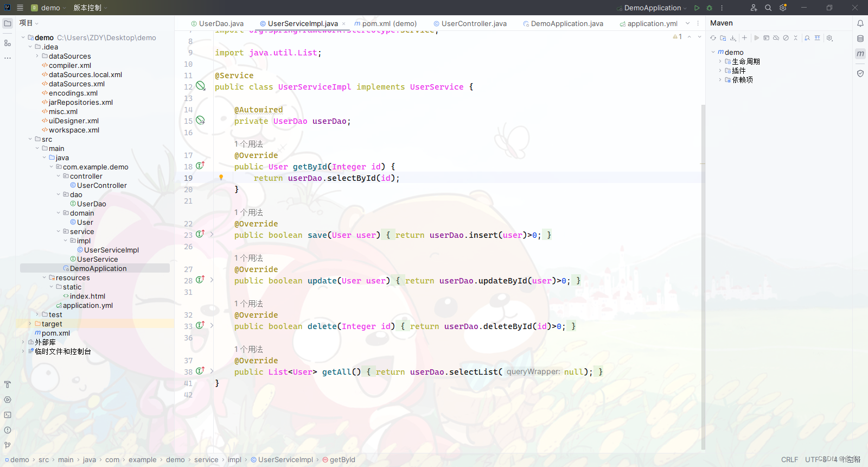Open IDE settings gear in title bar
Viewport: 868px width, 467px height.
[783, 8]
